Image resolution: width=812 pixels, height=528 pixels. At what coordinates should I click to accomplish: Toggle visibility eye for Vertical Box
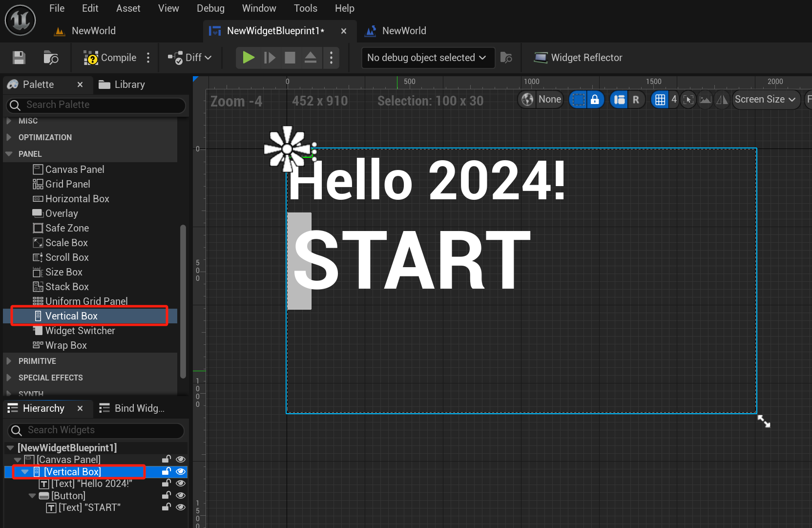(x=181, y=471)
